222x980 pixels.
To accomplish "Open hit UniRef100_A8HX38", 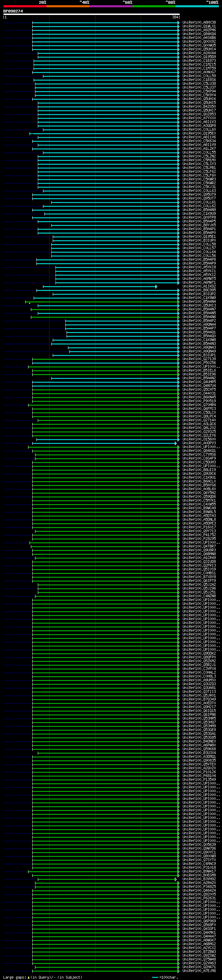I will click(199, 23).
